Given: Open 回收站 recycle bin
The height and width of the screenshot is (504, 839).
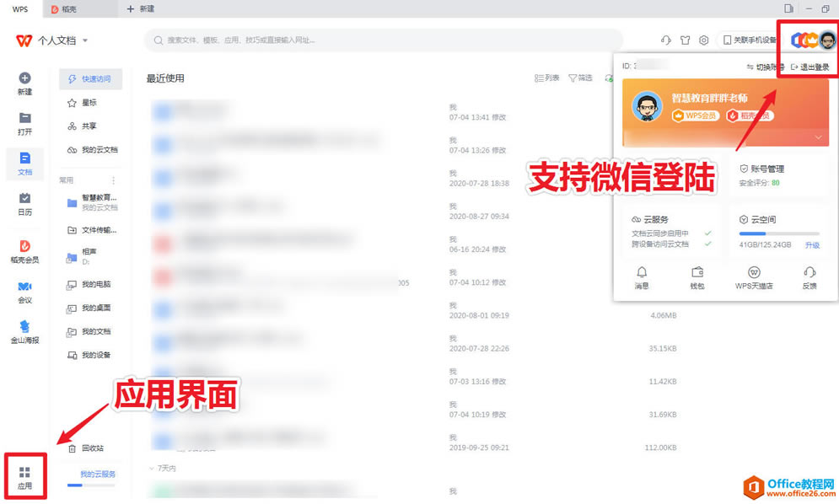Looking at the screenshot, I should coord(86,448).
